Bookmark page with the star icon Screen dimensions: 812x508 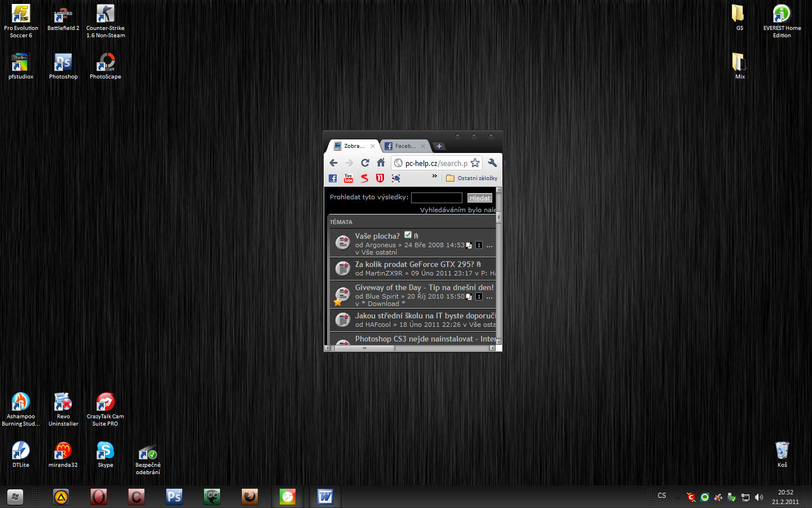[x=475, y=163]
